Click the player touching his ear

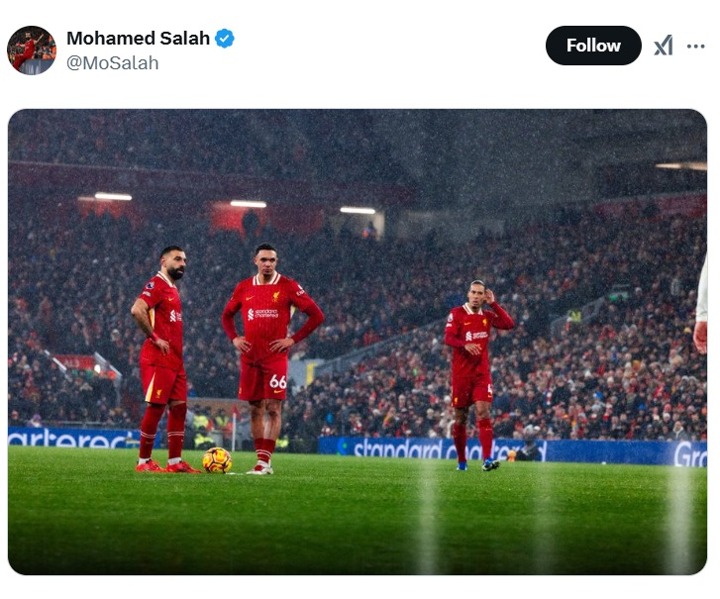tap(476, 375)
